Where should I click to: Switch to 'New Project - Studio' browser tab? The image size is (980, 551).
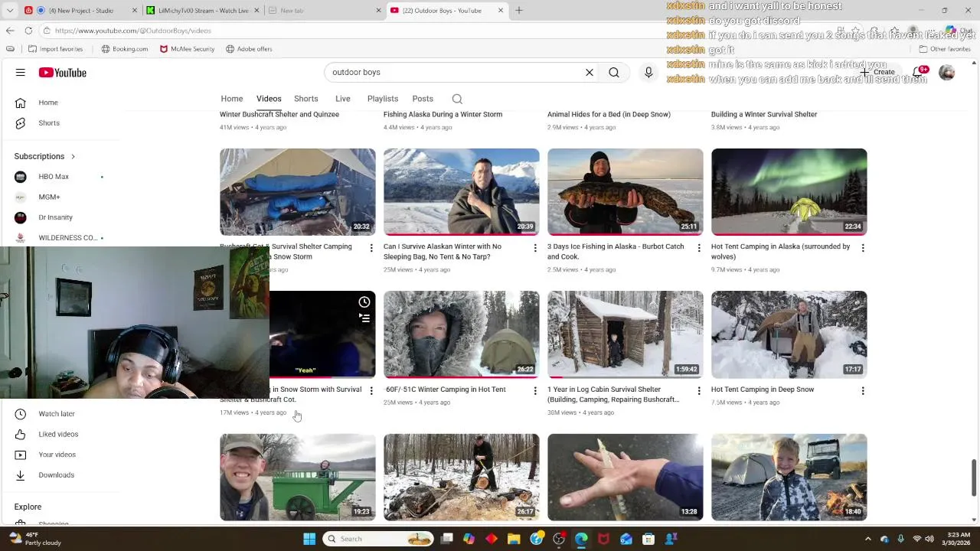[80, 11]
